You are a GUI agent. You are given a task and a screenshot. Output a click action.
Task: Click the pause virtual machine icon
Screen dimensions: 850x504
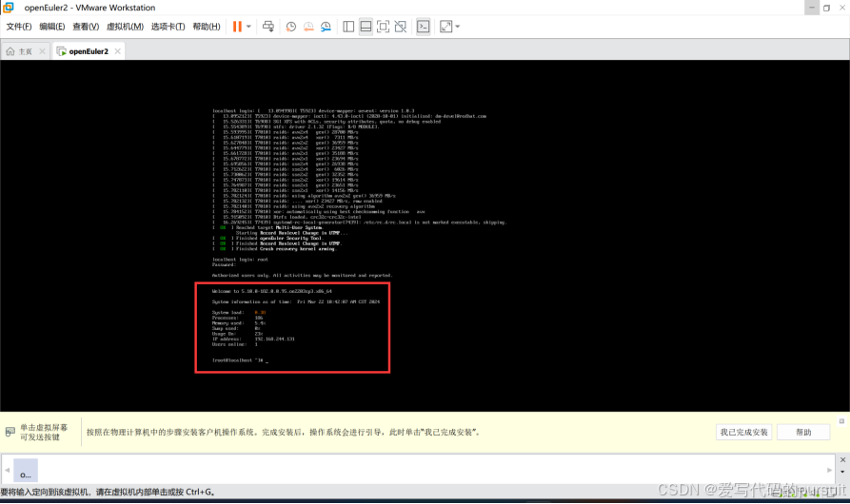tap(237, 27)
